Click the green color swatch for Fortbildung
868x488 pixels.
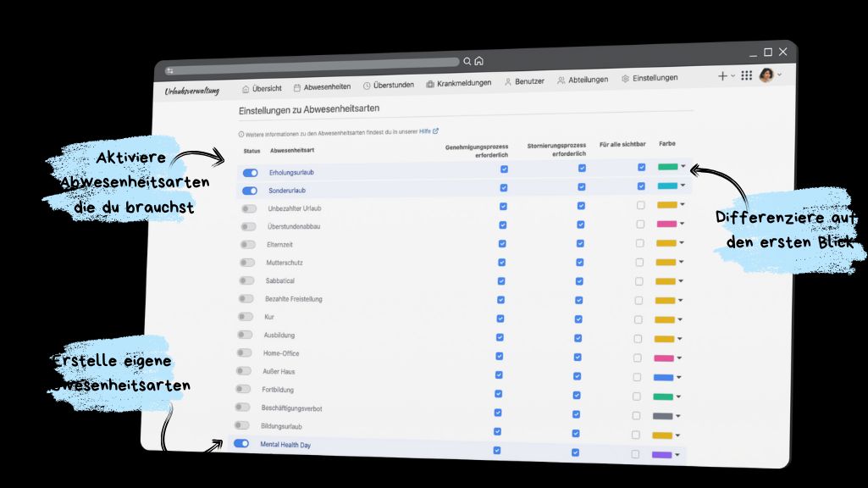(x=662, y=396)
